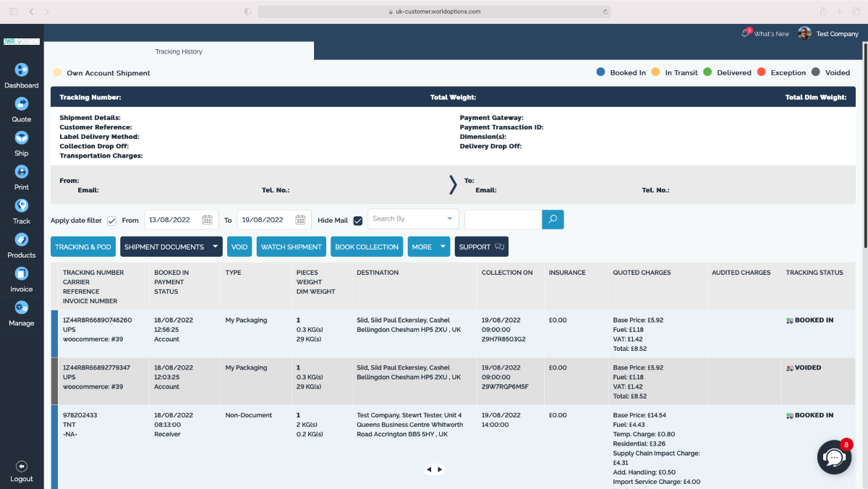
Task: Click the Book Collection button
Action: coord(367,246)
